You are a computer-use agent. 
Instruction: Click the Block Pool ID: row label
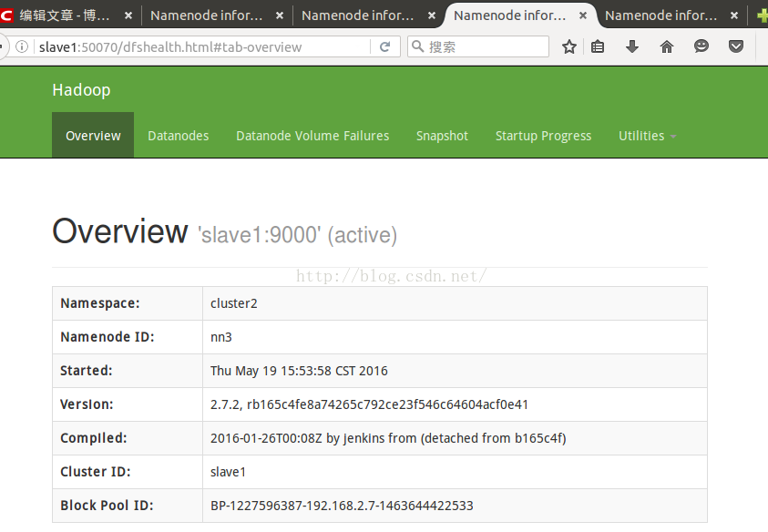(107, 506)
